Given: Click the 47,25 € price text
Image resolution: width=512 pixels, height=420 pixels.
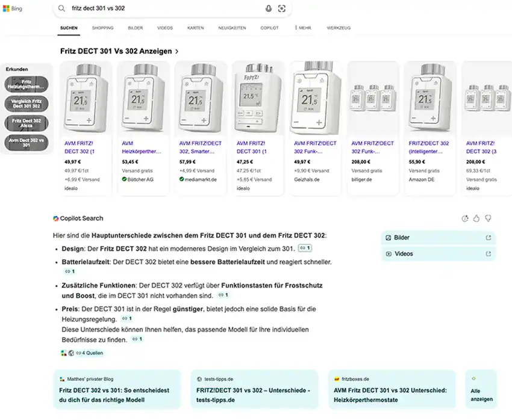Looking at the screenshot, I should [245, 162].
